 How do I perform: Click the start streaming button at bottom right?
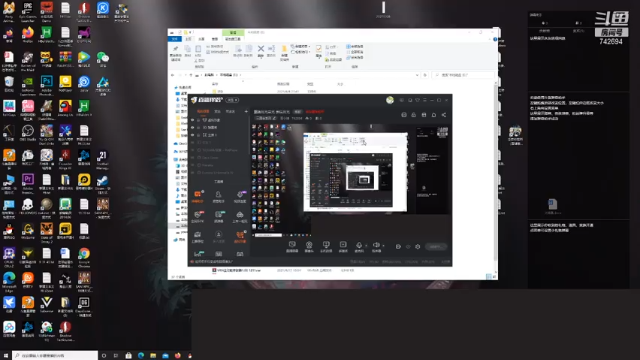[436, 247]
